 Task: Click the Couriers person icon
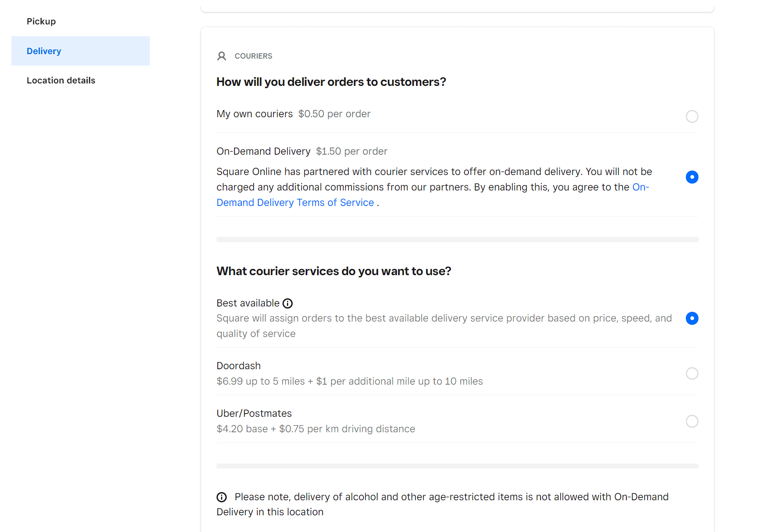click(221, 56)
